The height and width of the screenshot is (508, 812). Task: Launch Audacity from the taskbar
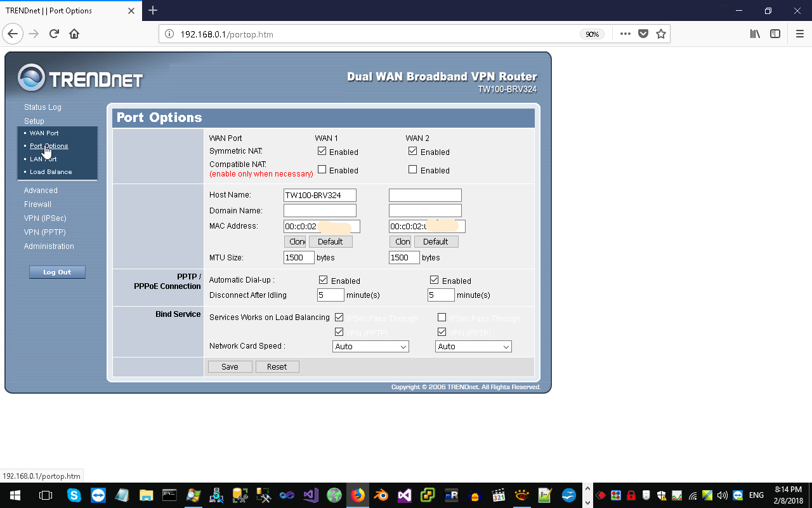pyautogui.click(x=475, y=495)
